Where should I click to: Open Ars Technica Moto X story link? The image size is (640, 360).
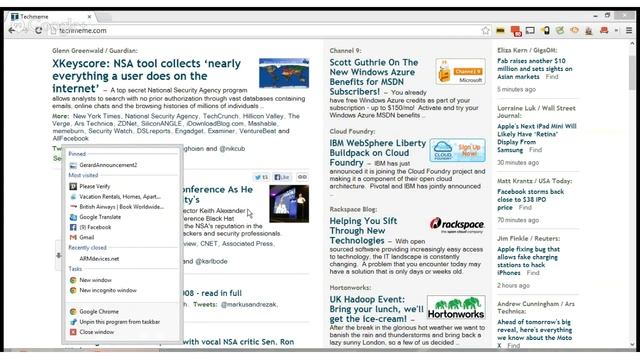tap(534, 333)
